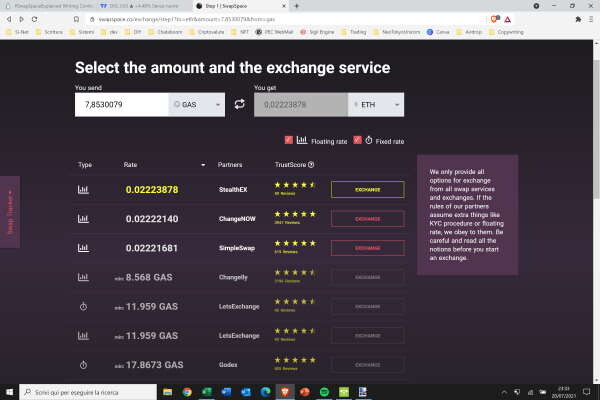The width and height of the screenshot is (600, 400).
Task: Swap the send and get currencies
Action: [x=240, y=104]
